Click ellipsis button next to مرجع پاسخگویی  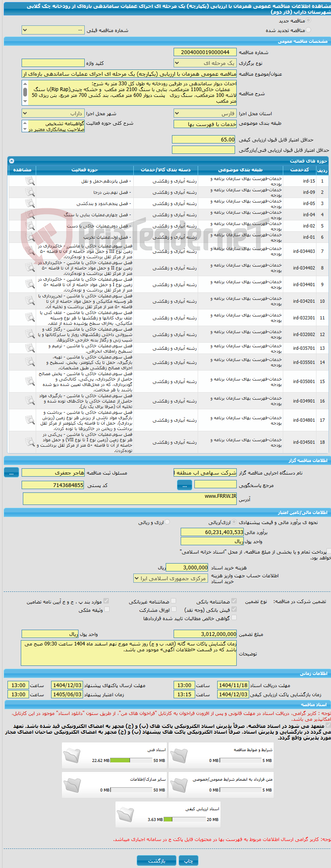click(x=184, y=485)
